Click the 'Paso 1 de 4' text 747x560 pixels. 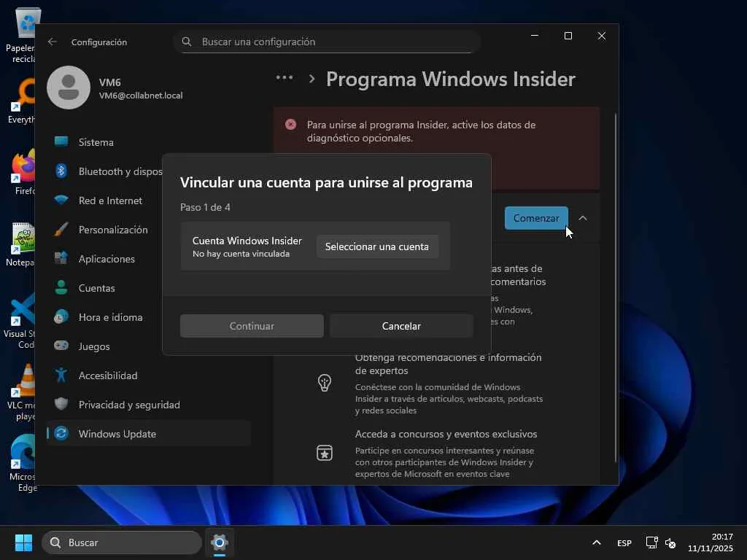tap(205, 207)
